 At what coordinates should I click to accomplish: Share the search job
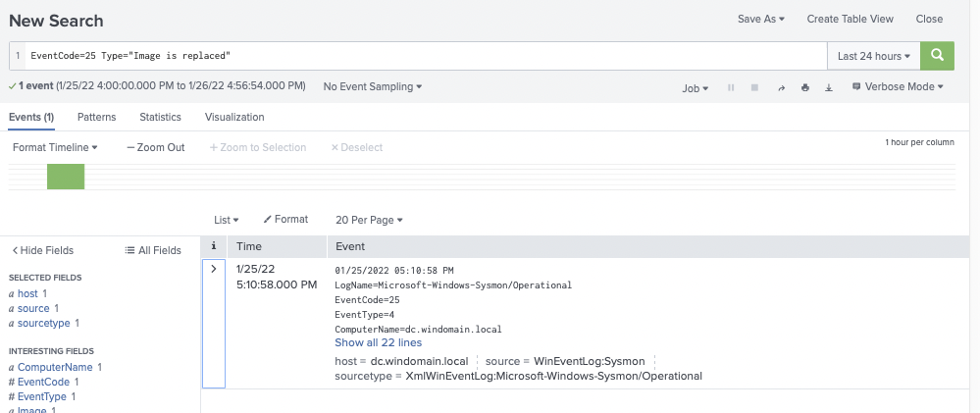click(x=781, y=88)
